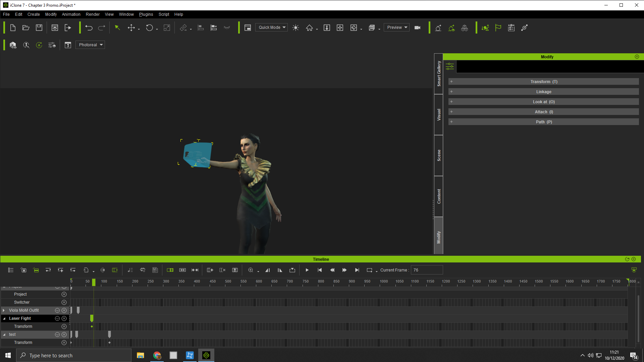Open the Photoreal render mode dropdown
This screenshot has height=362, width=644.
click(x=90, y=45)
